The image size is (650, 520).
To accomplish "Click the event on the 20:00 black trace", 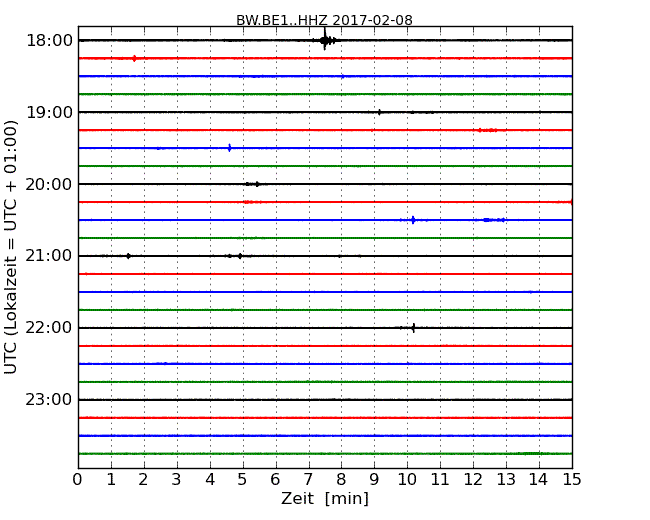I will [x=253, y=184].
